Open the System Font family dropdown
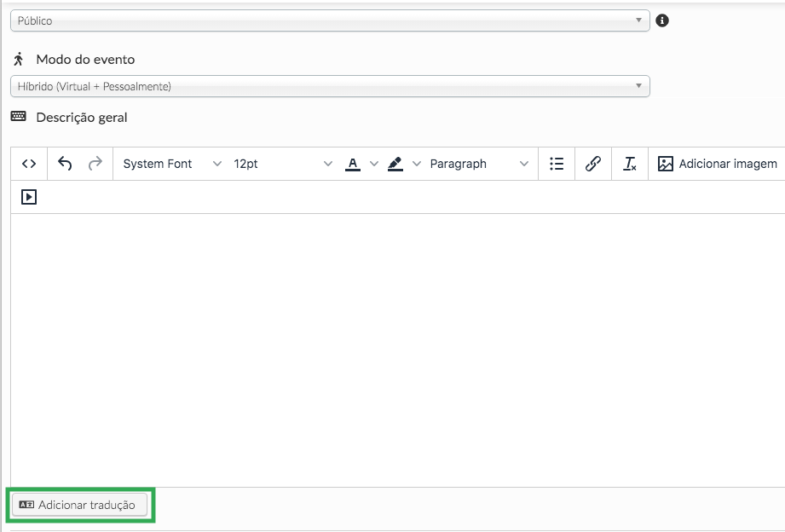The width and height of the screenshot is (785, 532). 172,164
